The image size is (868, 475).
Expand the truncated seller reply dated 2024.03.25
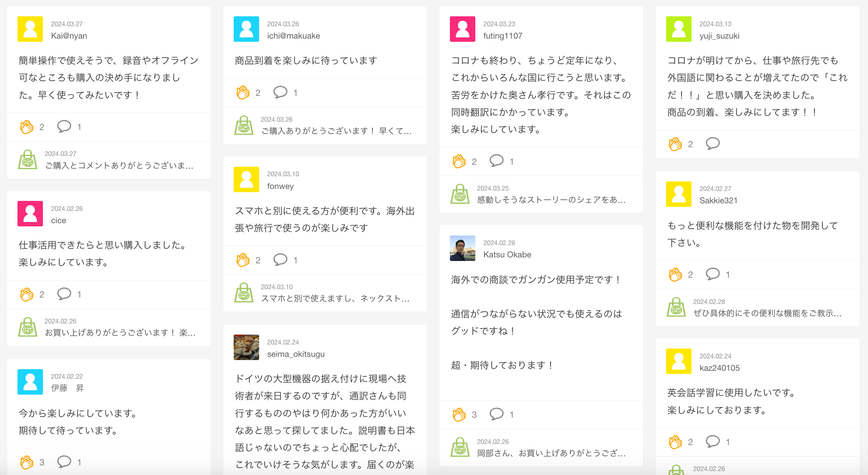click(551, 200)
